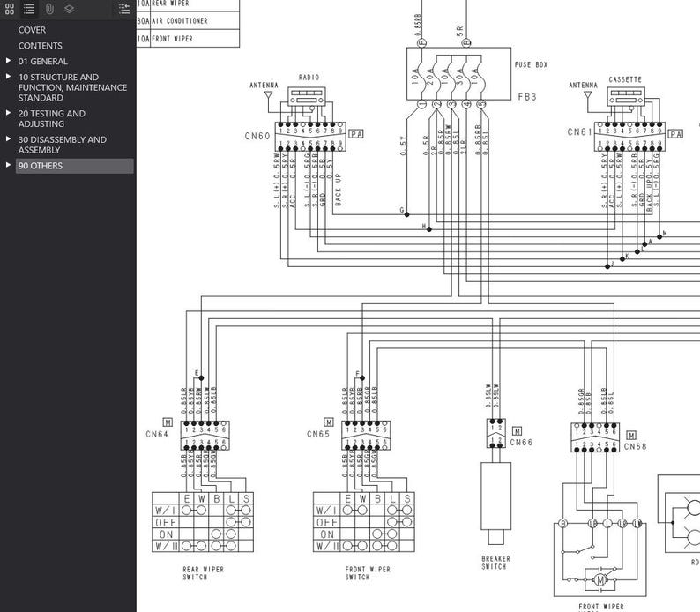Expand the 10 STRUCTURE AND FUNCTION arrow
Image resolution: width=700 pixels, height=612 pixels.
pyautogui.click(x=8, y=77)
